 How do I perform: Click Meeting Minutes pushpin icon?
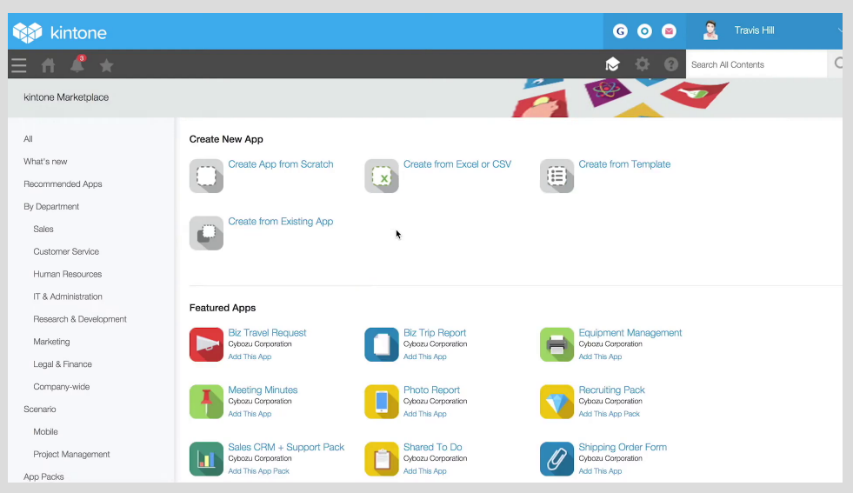click(206, 402)
